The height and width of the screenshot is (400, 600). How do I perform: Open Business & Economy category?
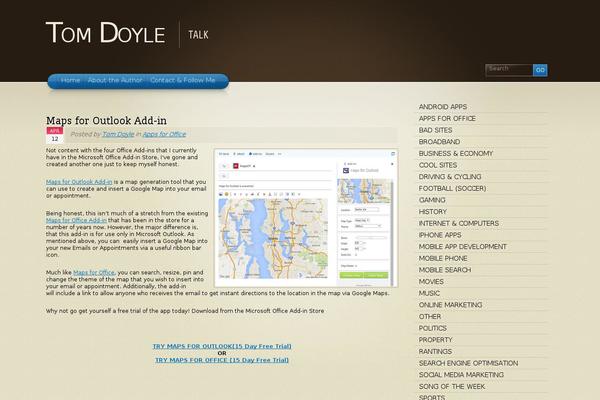[456, 153]
